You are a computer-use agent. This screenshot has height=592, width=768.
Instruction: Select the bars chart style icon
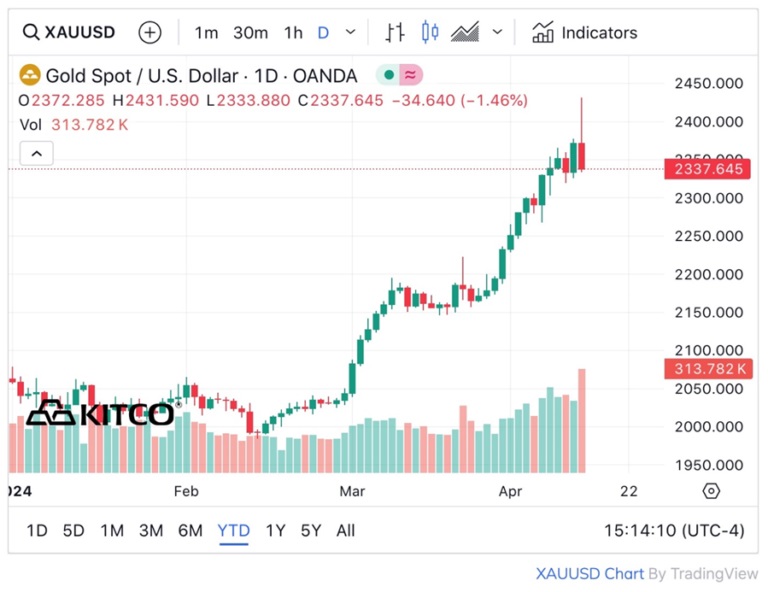coord(395,32)
